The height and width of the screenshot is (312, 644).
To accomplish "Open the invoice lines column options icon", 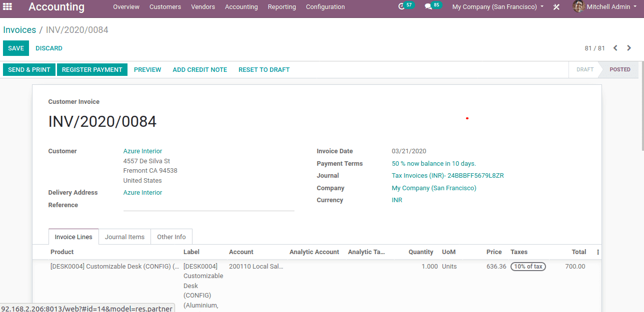I will 597,252.
